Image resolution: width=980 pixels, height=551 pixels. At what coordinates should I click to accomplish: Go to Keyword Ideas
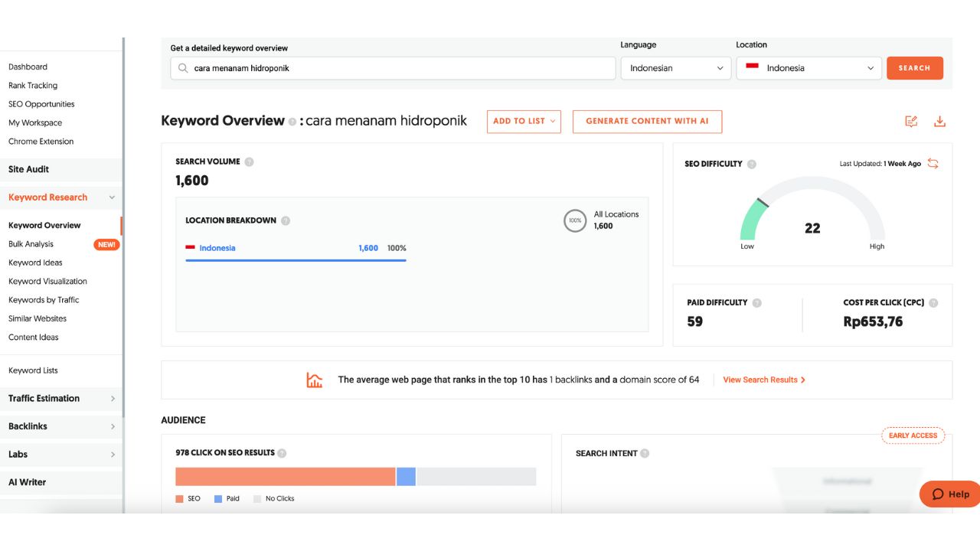coord(35,262)
